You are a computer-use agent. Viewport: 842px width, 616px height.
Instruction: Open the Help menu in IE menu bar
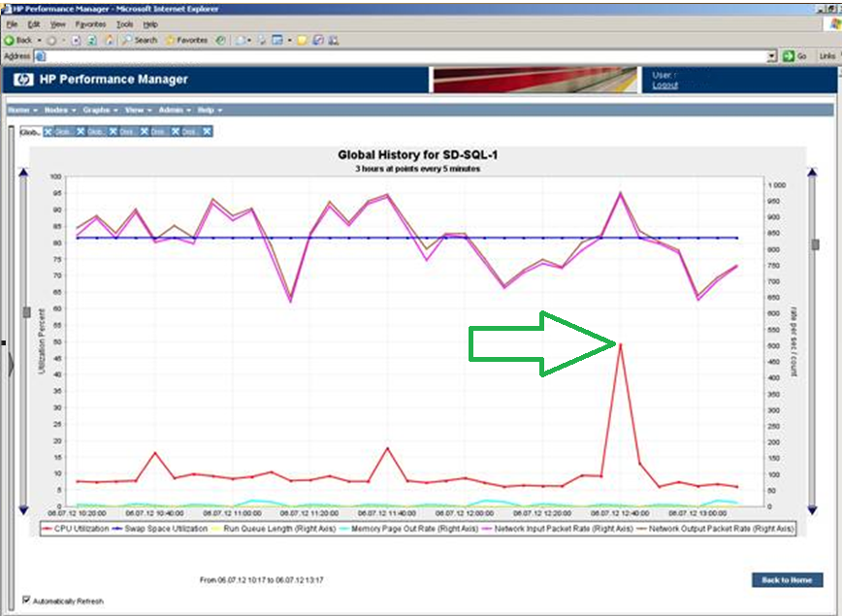(x=150, y=24)
